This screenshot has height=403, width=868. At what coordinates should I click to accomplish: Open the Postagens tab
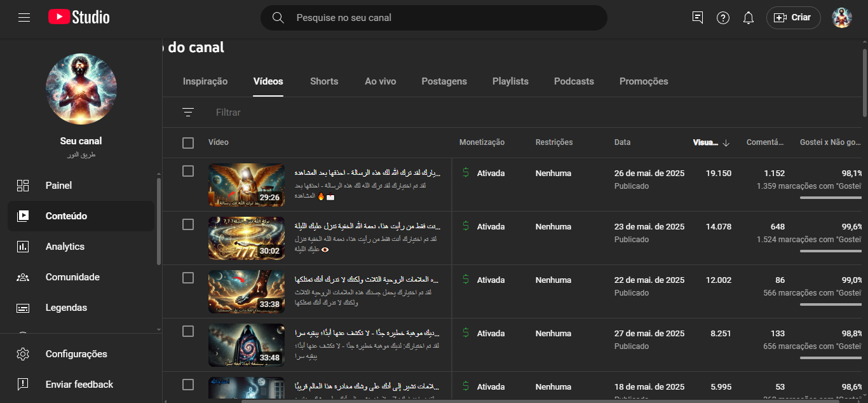point(444,81)
